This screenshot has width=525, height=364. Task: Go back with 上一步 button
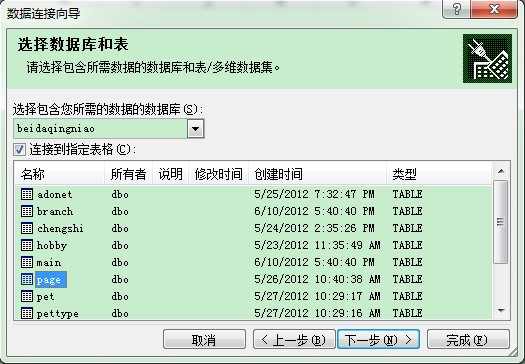tap(294, 340)
